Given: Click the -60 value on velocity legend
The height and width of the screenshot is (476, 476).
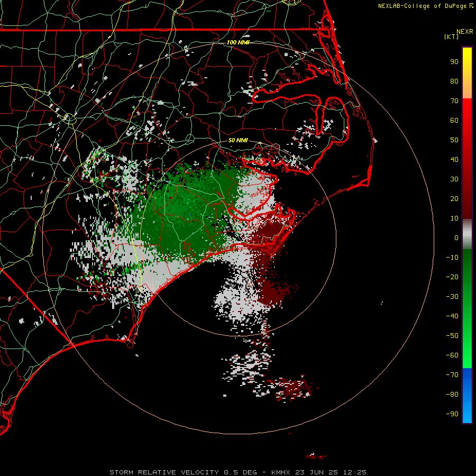Looking at the screenshot, I should click(x=452, y=355).
